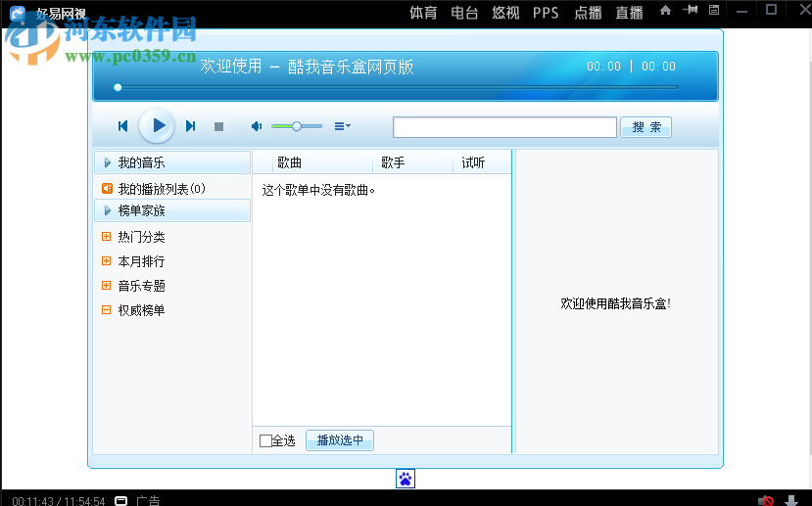
Task: Expand the 音乐专题 tree node
Action: 106,285
